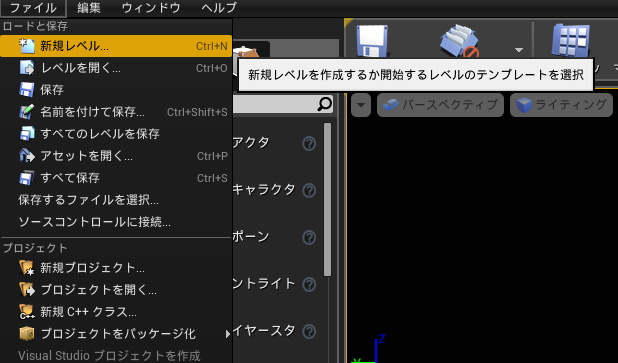This screenshot has width=618, height=363.
Task: Click the ライティング view mode button
Action: click(562, 105)
